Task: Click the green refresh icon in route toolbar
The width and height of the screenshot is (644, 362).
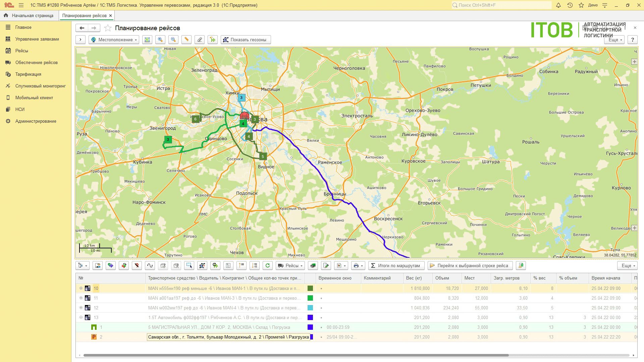Action: [267, 265]
